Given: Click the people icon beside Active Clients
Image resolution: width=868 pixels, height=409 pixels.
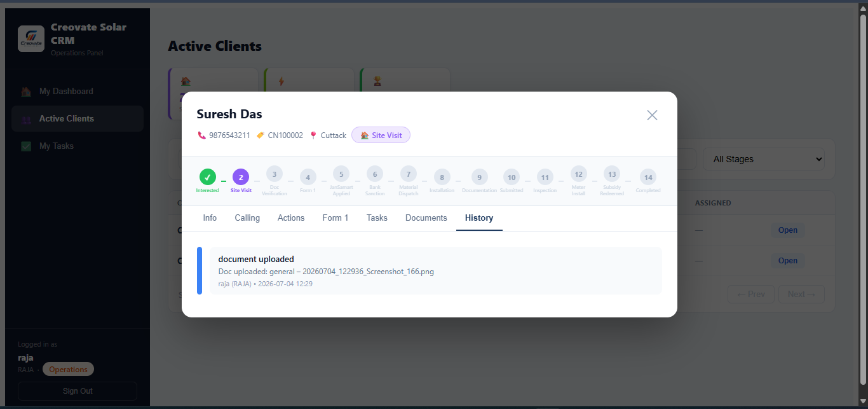Looking at the screenshot, I should tap(26, 119).
